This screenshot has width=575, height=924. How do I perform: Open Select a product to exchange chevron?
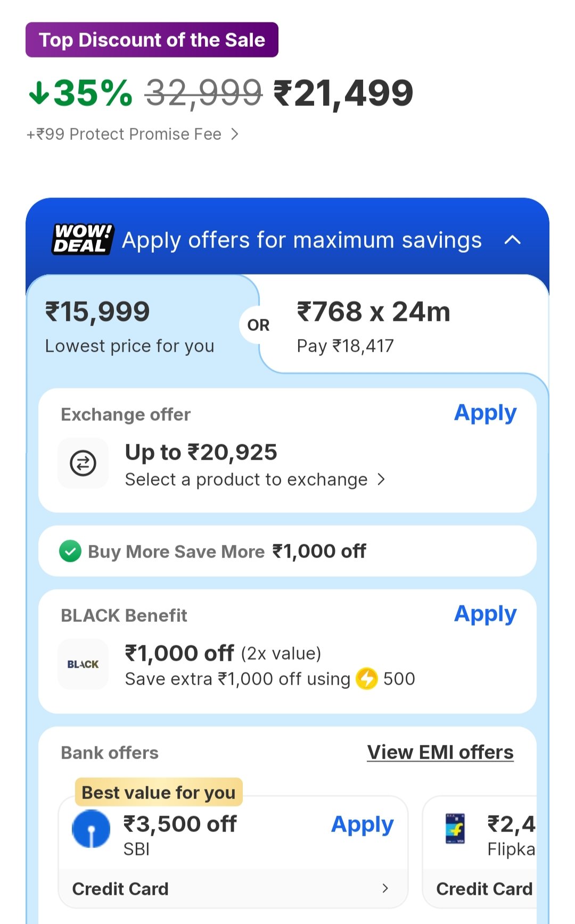coord(381,479)
